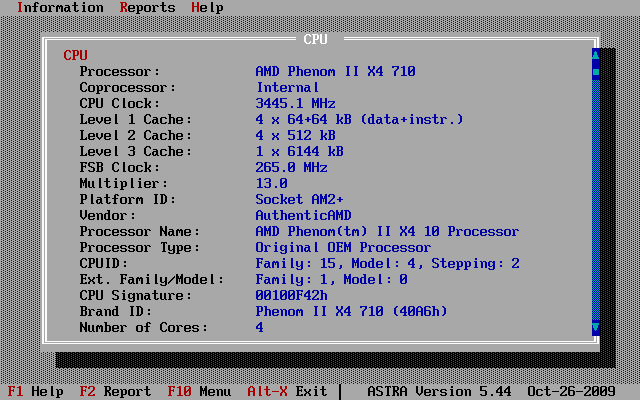This screenshot has height=400, width=640.
Task: Select the Processor Name value text
Action: point(387,231)
